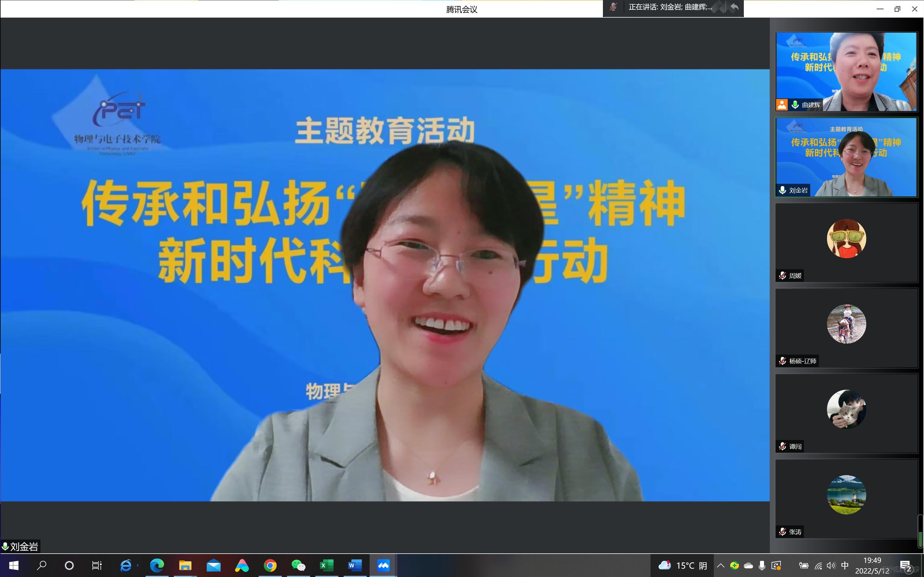
Task: Click 谭闯's cat profile picture
Action: tap(846, 409)
